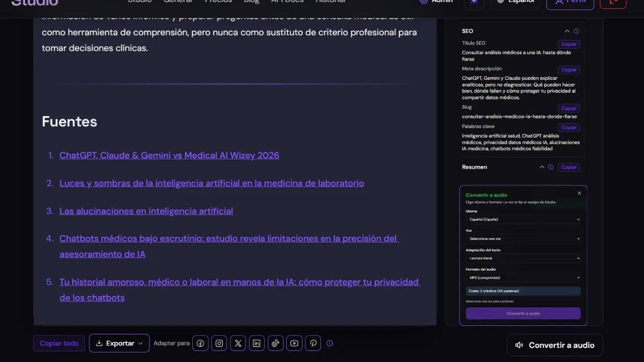Open the Voz dropdown to select a voice
This screenshot has width=644, height=362.
pyautogui.click(x=523, y=239)
